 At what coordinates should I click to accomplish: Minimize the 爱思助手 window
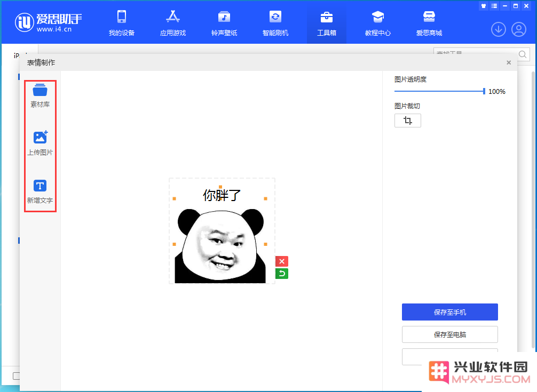coord(505,6)
